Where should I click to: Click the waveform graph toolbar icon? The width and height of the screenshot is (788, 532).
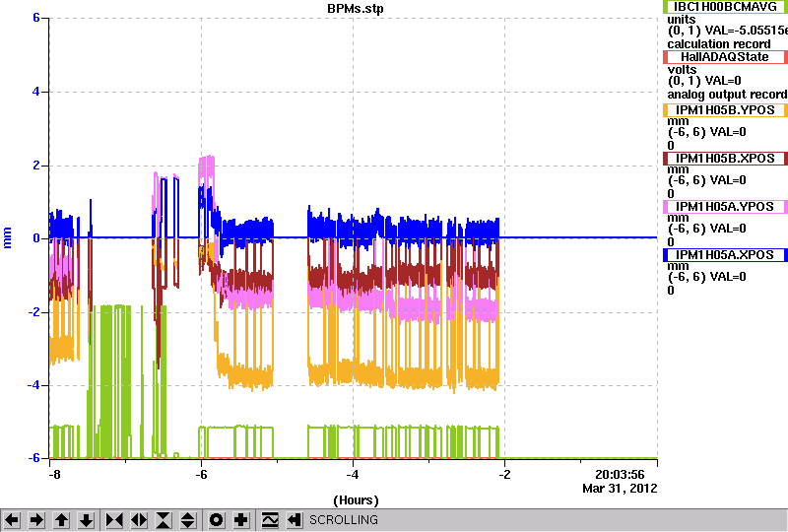point(270,520)
